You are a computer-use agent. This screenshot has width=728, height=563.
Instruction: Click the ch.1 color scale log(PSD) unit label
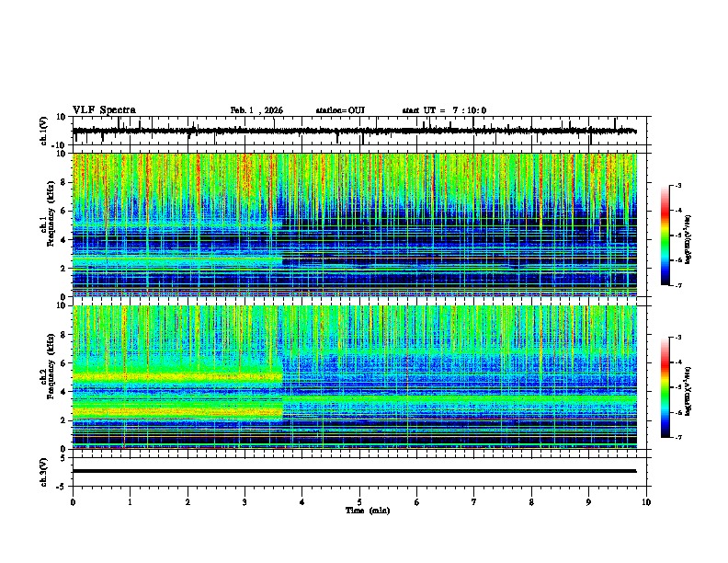688,240
